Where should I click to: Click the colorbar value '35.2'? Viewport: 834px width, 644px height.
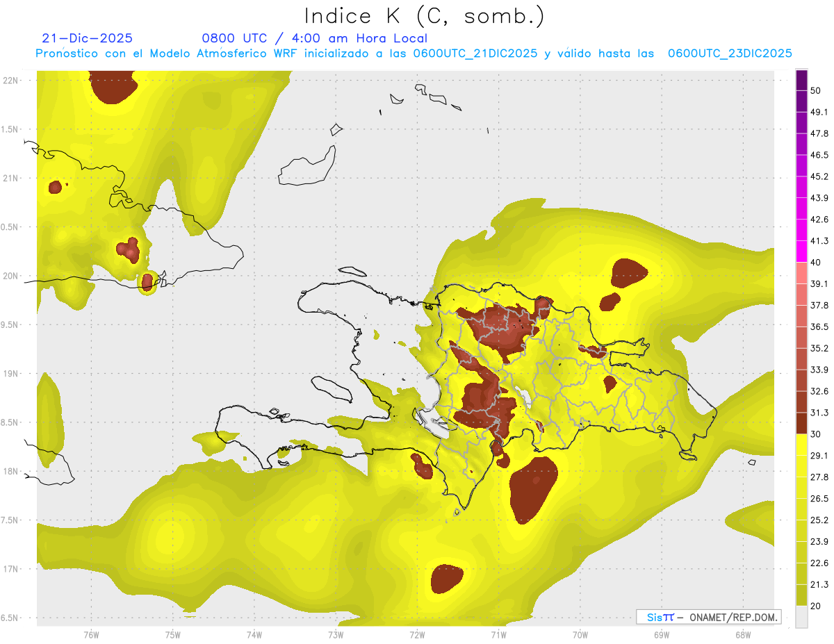(x=819, y=348)
